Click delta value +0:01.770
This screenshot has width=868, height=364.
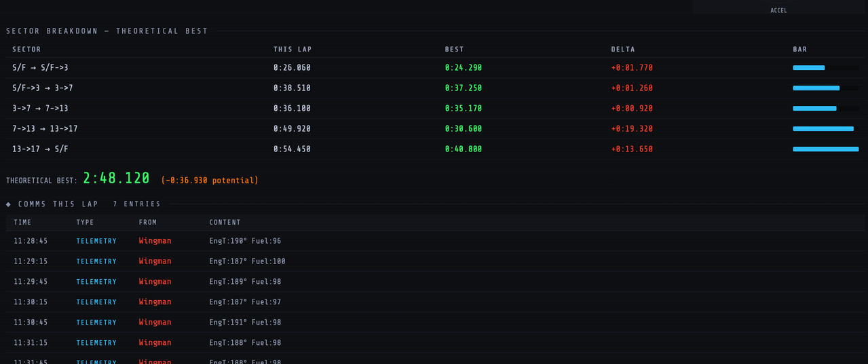[632, 68]
